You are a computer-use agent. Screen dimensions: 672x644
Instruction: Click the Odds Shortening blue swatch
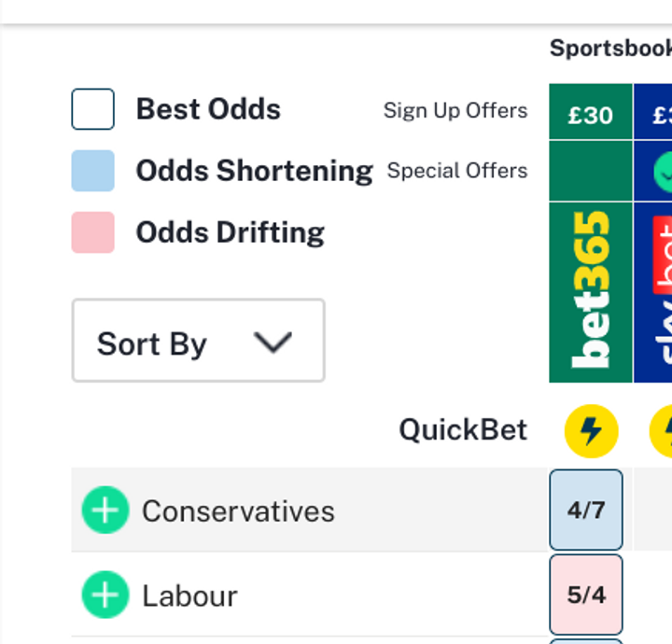(93, 171)
